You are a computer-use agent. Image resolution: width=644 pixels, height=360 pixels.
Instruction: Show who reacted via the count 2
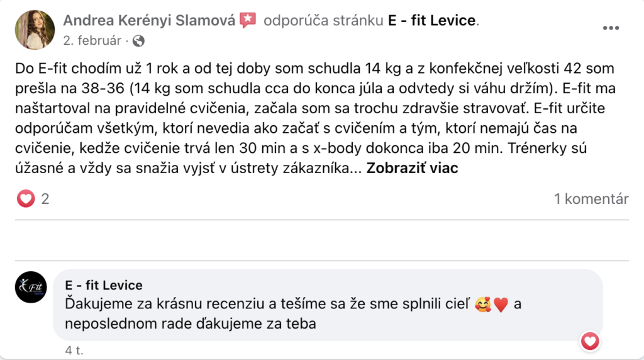(45, 200)
